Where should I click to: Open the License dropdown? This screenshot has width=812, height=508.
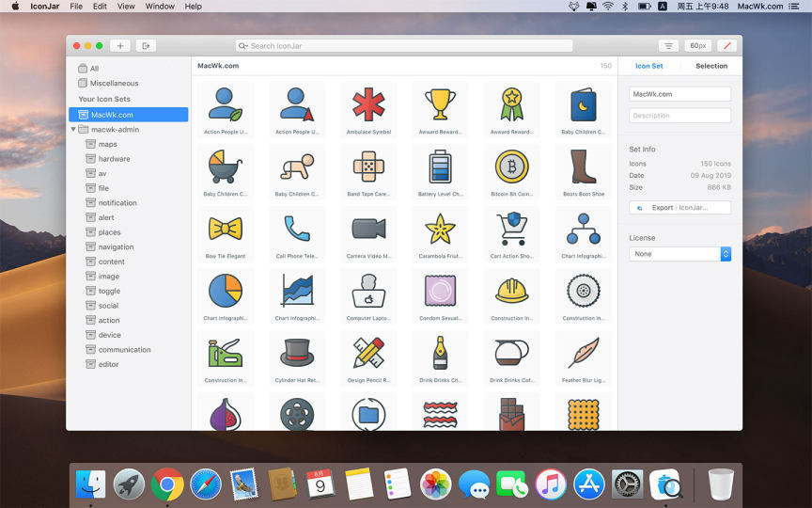click(x=679, y=254)
